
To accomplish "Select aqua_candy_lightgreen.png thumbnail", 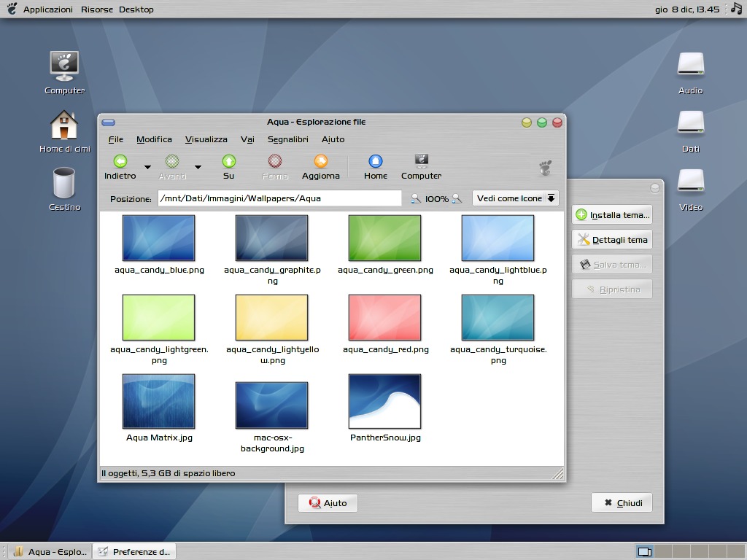I will point(158,317).
